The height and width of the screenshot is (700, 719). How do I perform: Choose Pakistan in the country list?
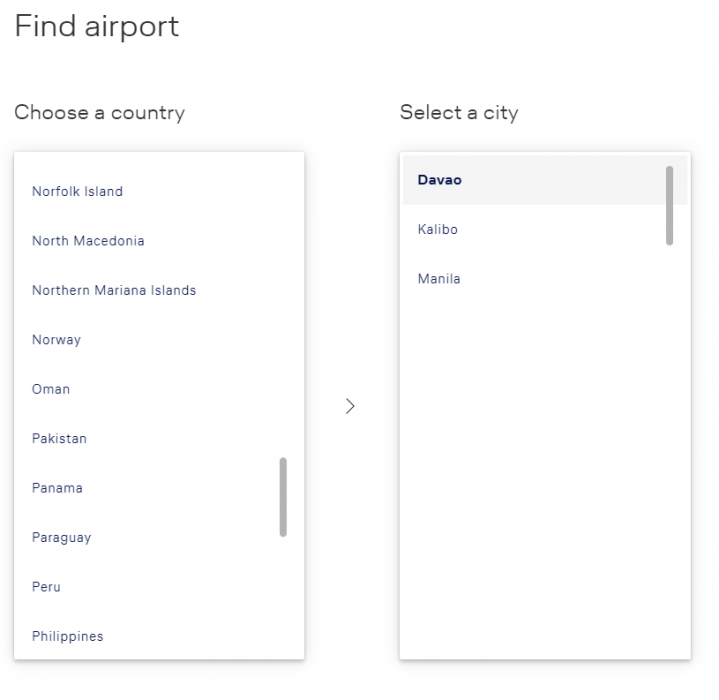pos(59,439)
